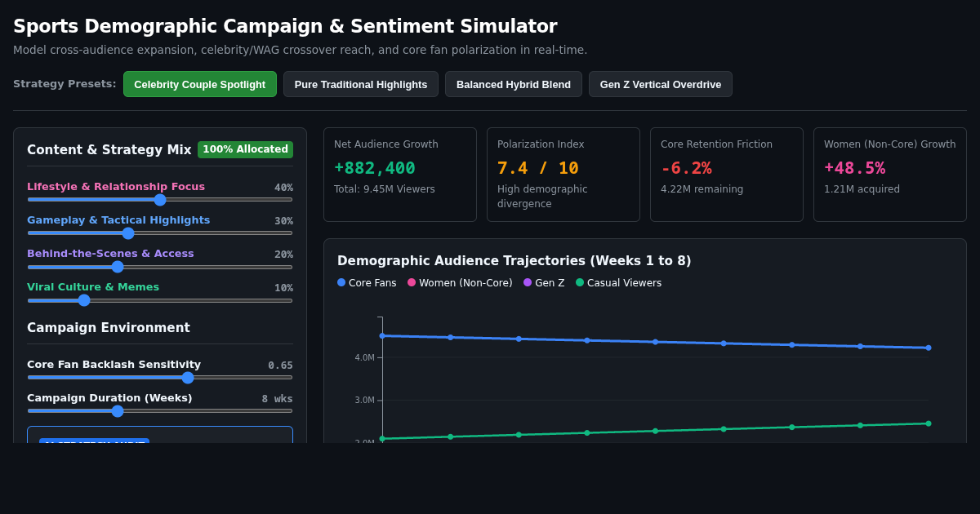Click the -6.2% friction value
Screen dimensions: 980x514
pos(686,168)
